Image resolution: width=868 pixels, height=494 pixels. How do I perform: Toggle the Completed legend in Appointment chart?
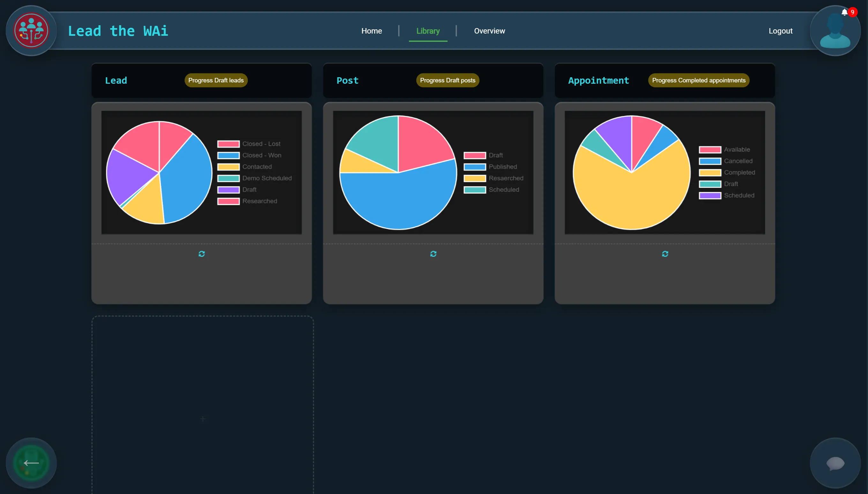728,172
